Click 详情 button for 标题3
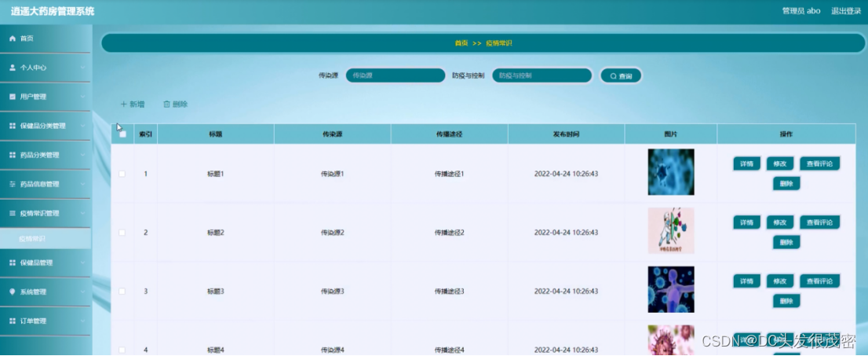Screen dimensions: 868x356 747,281
